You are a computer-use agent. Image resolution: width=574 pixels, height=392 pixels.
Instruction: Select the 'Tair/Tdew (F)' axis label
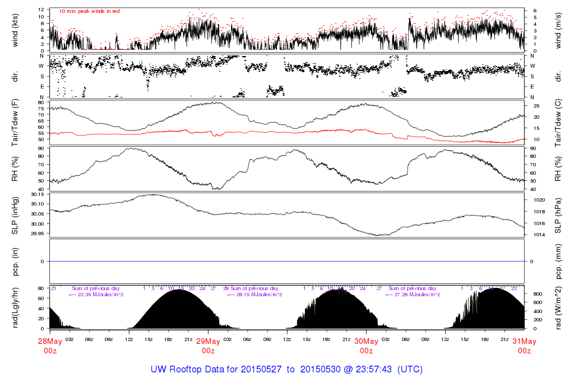pos(15,122)
